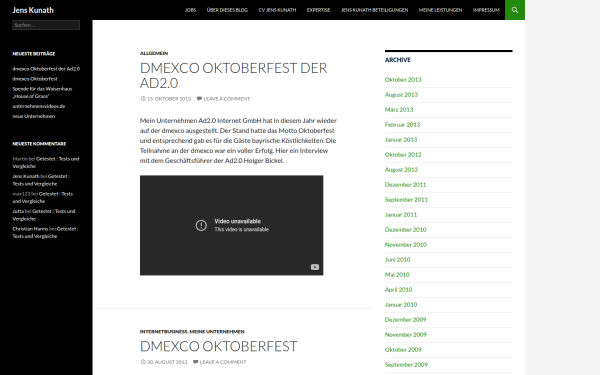Open archive August 2013
Image resolution: width=600 pixels, height=375 pixels.
point(401,95)
